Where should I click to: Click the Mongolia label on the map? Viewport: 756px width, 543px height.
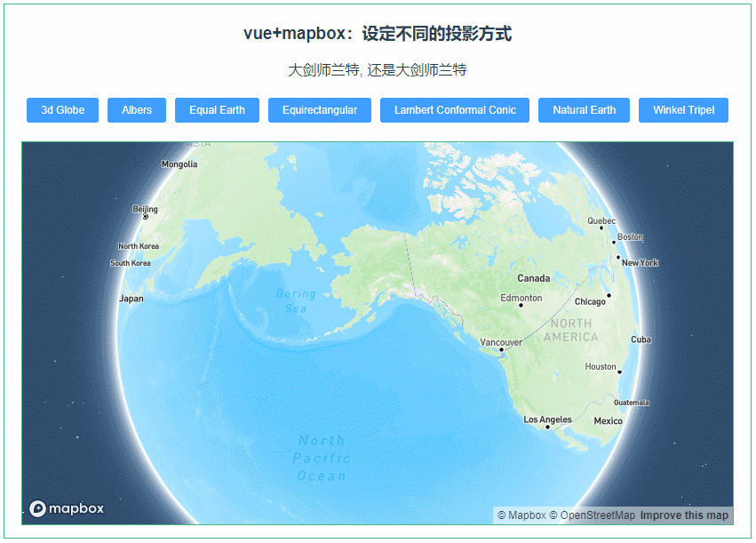(179, 164)
